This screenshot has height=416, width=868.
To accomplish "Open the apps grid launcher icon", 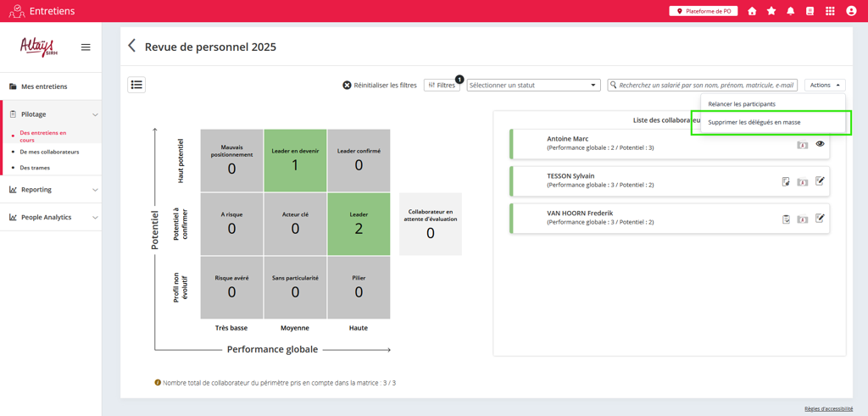I will (x=830, y=11).
